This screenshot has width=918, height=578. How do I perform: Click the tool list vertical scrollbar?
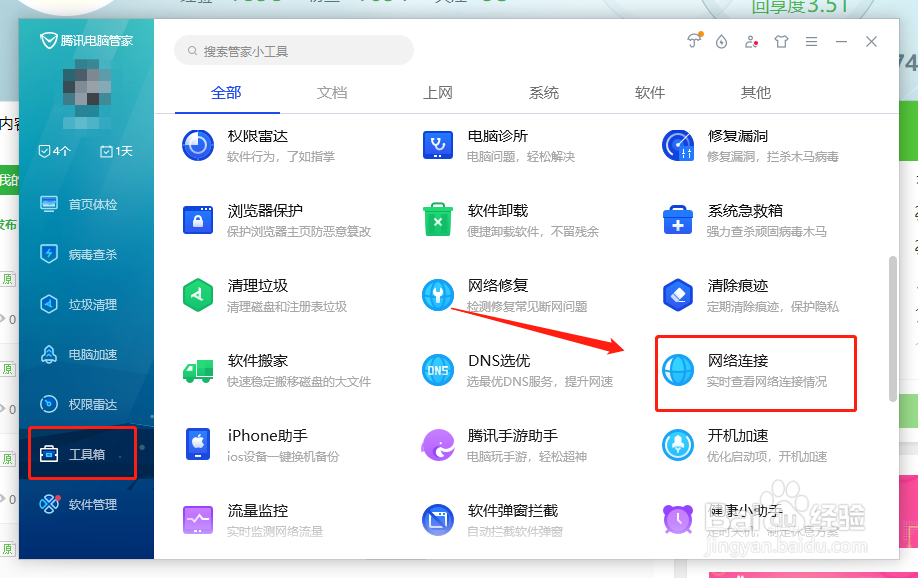tap(893, 328)
